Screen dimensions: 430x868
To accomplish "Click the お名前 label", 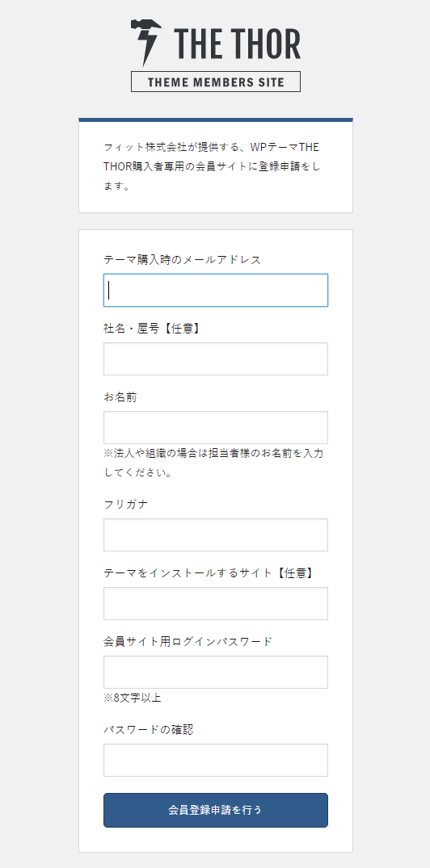I will pos(120,397).
